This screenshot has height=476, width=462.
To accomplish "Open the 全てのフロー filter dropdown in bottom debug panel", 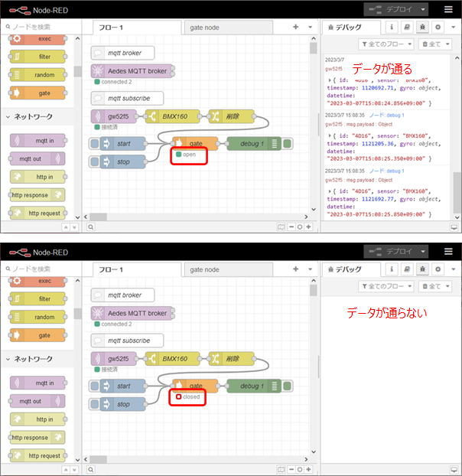I will (385, 286).
